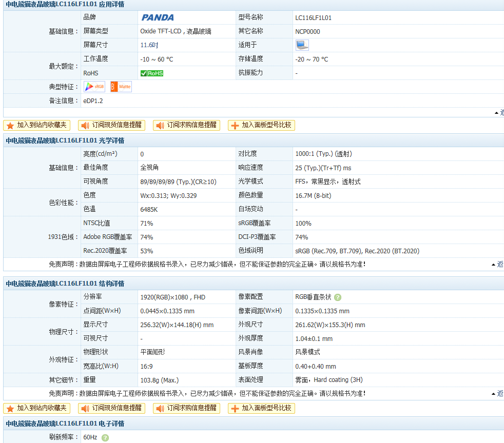This screenshot has width=504, height=443.
Task: Click 加入到站内收藏夹 button above 光学详情 section
Action: click(x=36, y=125)
